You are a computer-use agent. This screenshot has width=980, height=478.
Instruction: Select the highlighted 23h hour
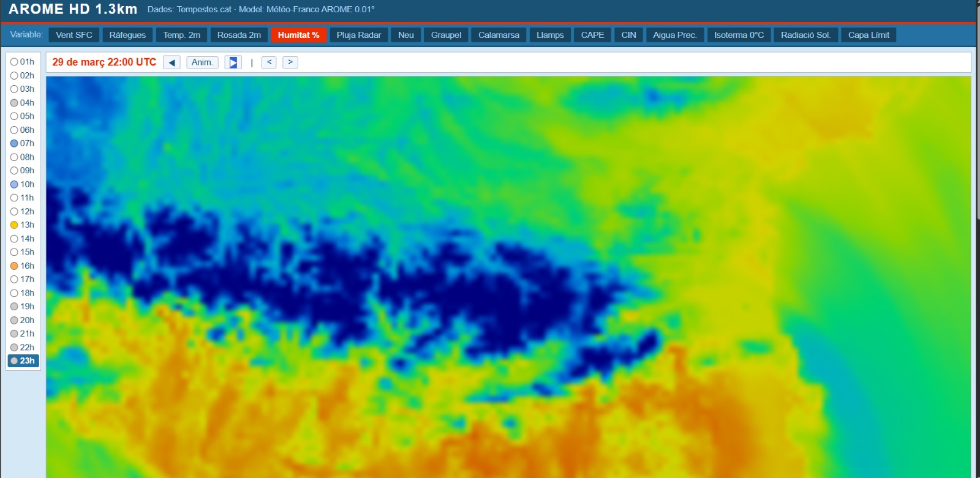(x=23, y=361)
